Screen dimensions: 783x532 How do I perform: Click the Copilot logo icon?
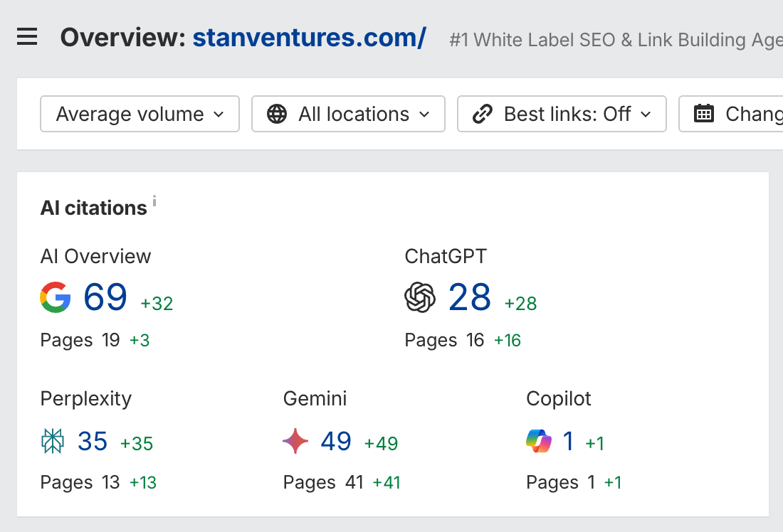tap(539, 442)
